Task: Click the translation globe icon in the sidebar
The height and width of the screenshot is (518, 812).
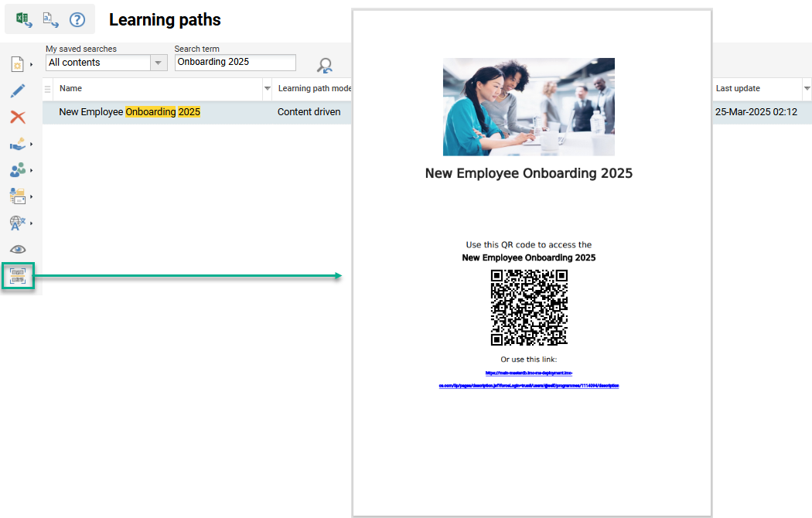Action: click(x=19, y=223)
